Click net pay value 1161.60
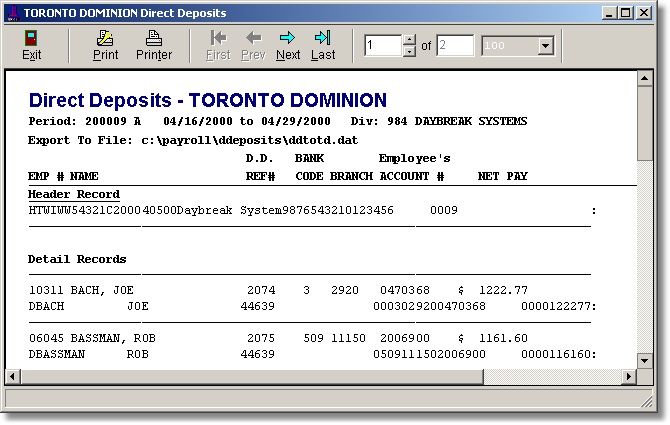This screenshot has width=670, height=425. point(503,338)
